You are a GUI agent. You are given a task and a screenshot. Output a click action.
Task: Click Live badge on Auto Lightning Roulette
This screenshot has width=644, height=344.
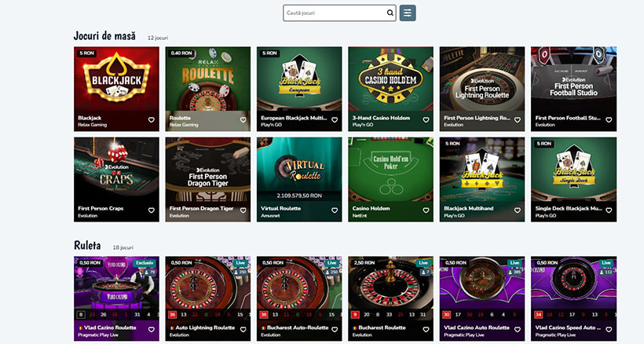coord(240,263)
